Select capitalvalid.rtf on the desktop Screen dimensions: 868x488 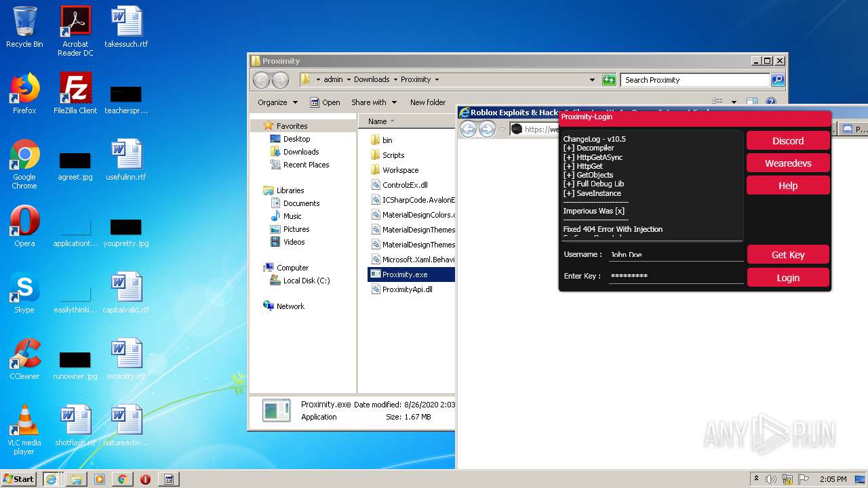126,293
